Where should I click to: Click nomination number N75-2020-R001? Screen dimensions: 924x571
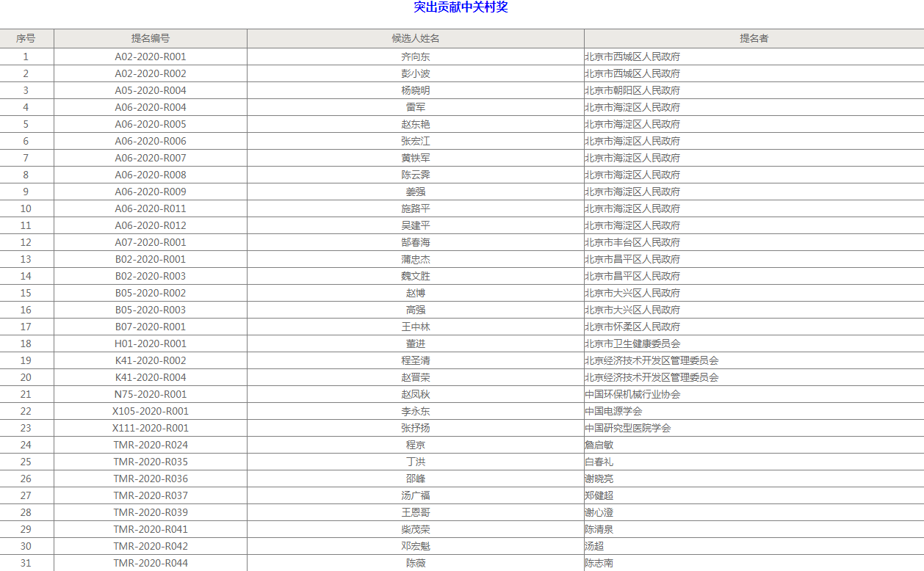(x=151, y=394)
